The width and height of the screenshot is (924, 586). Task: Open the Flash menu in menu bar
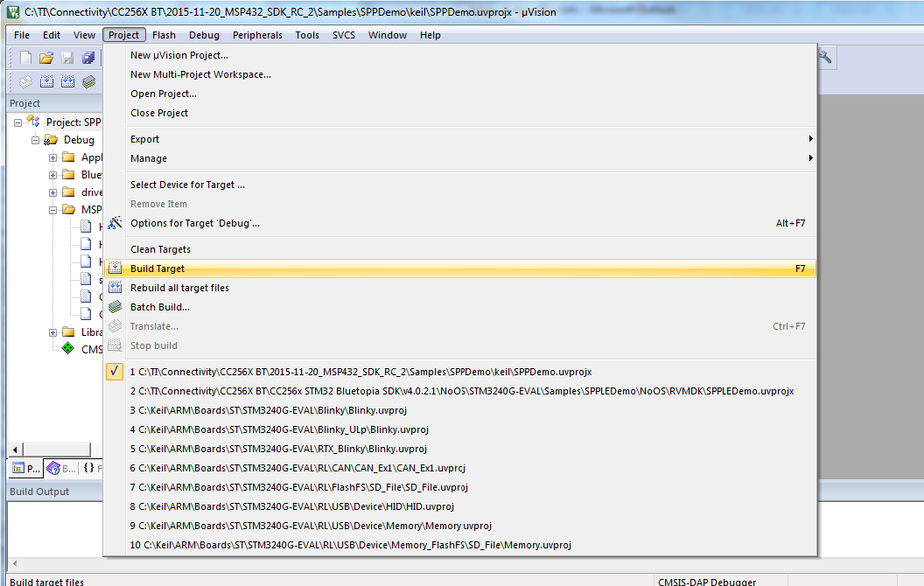point(164,35)
